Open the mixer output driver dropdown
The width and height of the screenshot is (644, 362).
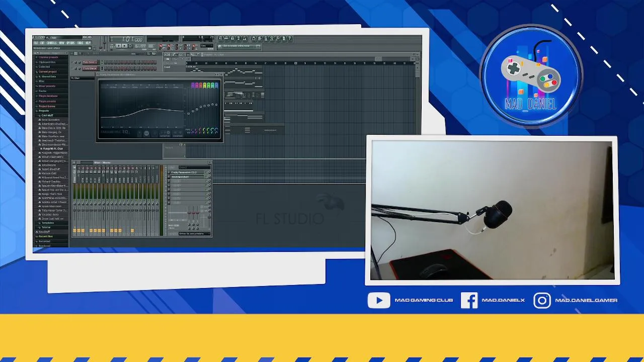coord(194,234)
